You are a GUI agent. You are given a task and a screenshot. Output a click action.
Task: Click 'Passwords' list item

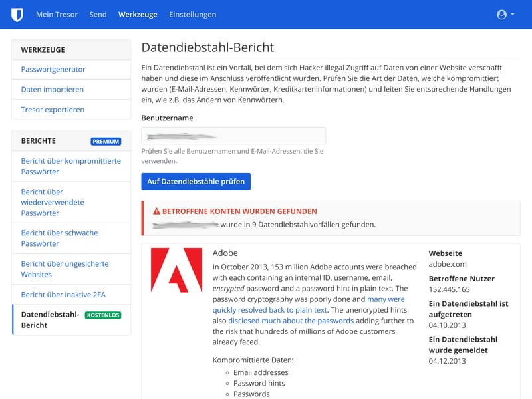(x=251, y=394)
